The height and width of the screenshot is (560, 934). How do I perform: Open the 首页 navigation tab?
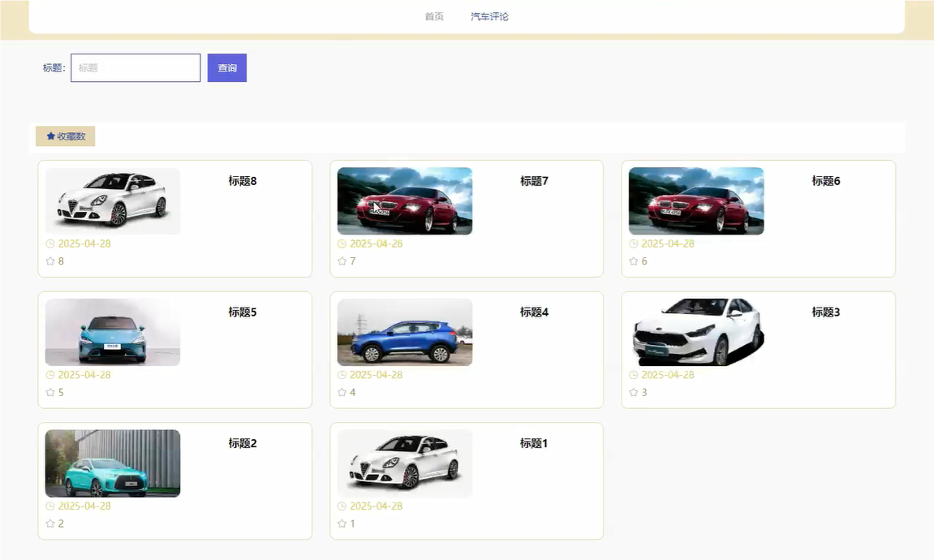point(433,17)
